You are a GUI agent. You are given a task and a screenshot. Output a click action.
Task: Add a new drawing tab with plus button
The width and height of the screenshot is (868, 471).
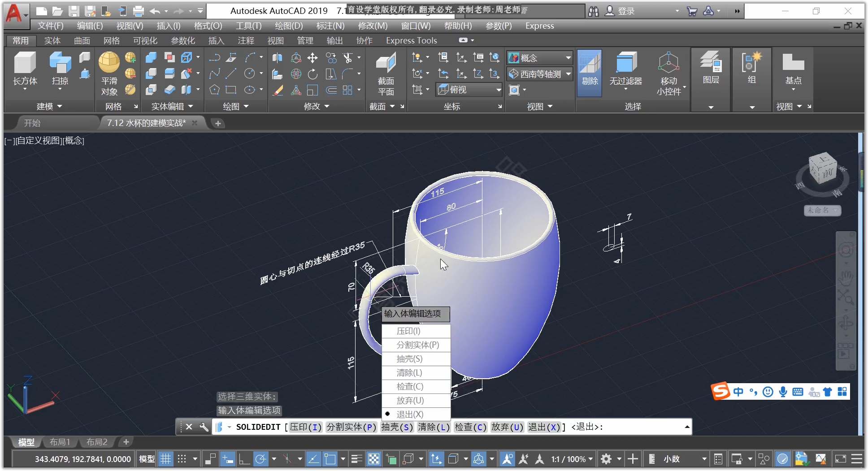pos(218,123)
